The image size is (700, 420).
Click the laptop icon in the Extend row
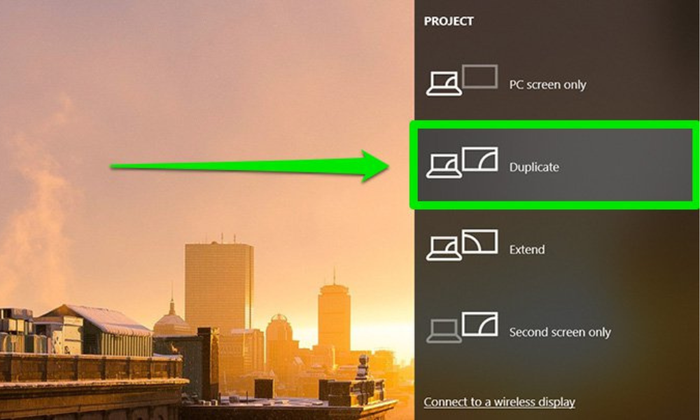[x=443, y=249]
